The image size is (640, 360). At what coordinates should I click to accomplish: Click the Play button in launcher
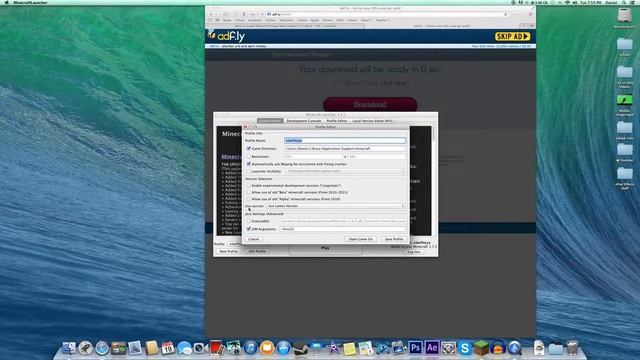click(325, 248)
